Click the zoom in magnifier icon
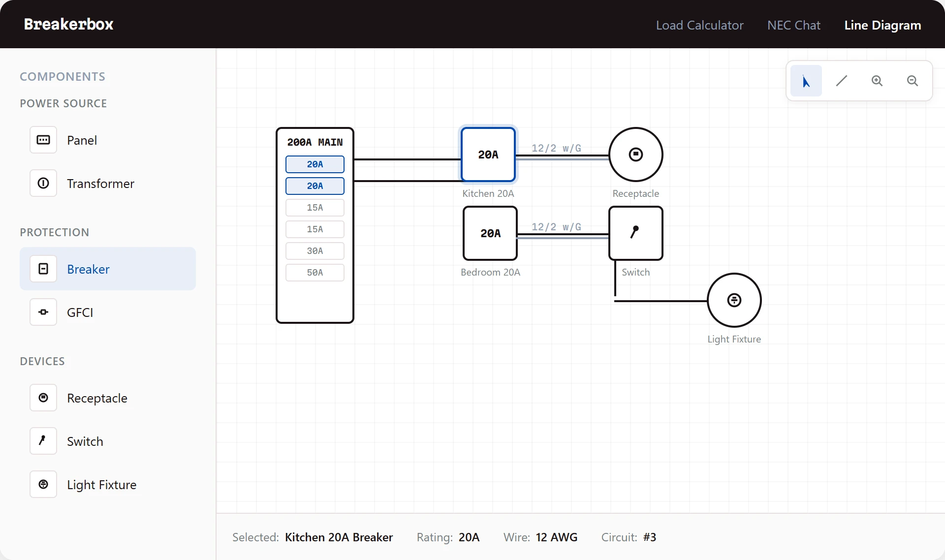The height and width of the screenshot is (560, 945). coord(877,81)
